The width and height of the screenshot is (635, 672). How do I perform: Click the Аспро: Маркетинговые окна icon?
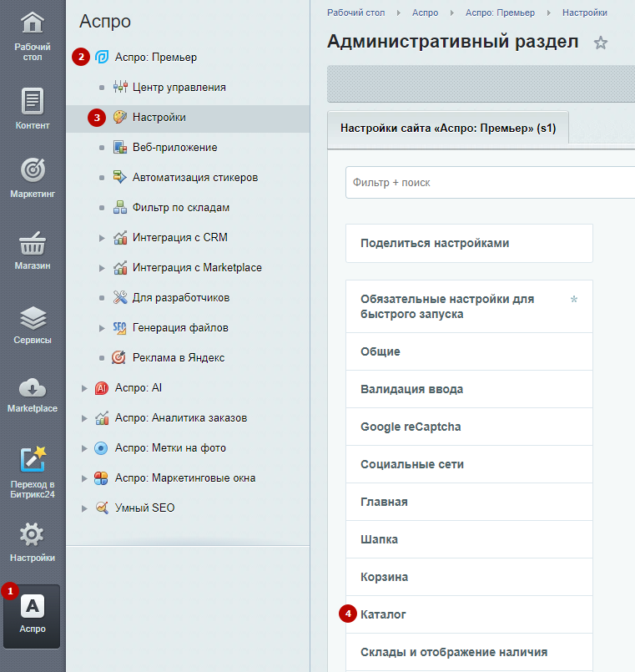101,478
